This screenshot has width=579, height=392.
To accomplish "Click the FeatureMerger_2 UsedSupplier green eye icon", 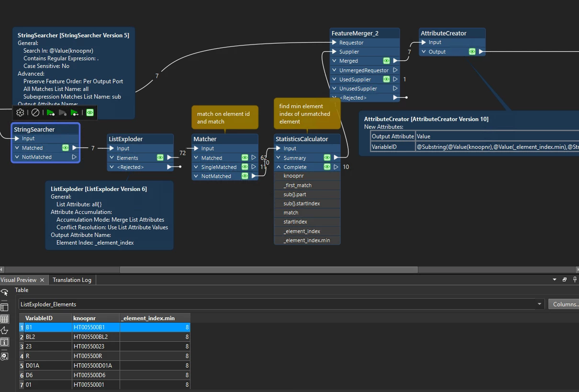I will 386,79.
